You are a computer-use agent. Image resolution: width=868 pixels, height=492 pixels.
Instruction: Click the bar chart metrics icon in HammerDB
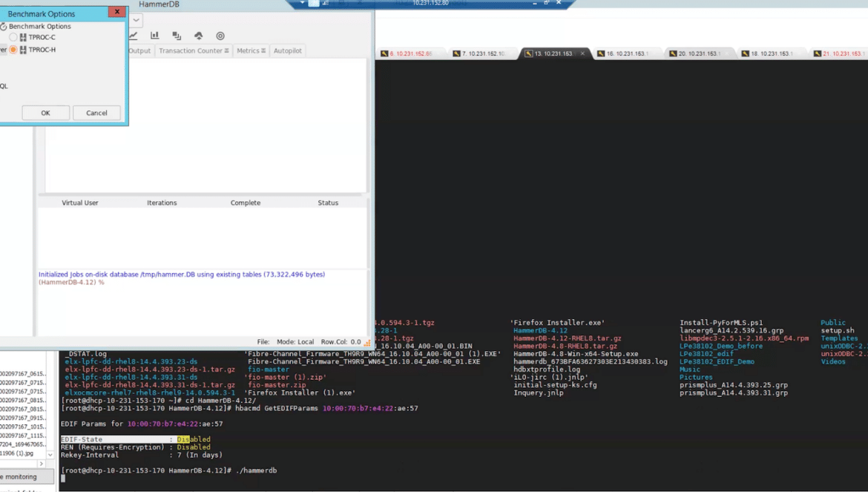[154, 36]
